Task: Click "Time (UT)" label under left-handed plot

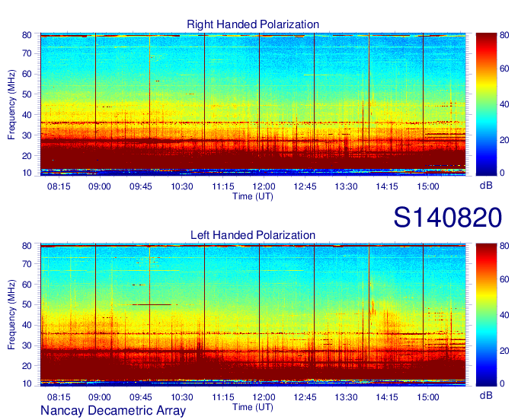Action: [x=253, y=407]
